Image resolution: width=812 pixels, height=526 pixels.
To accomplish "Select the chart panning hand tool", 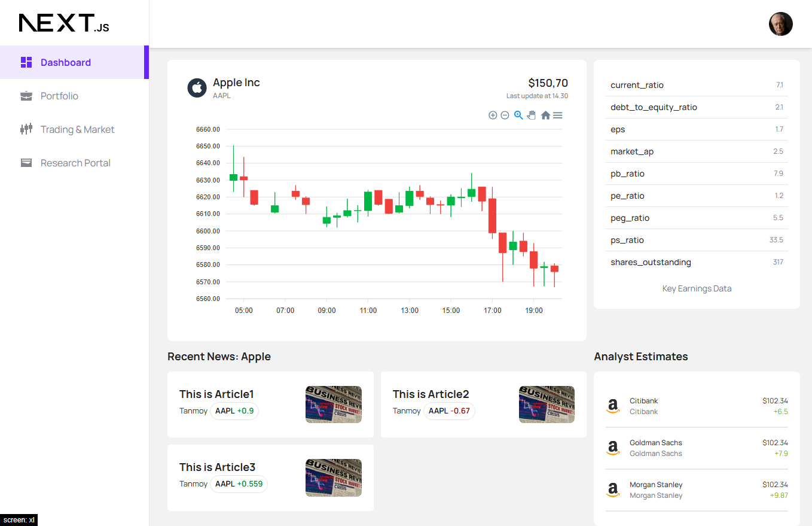I will [532, 115].
